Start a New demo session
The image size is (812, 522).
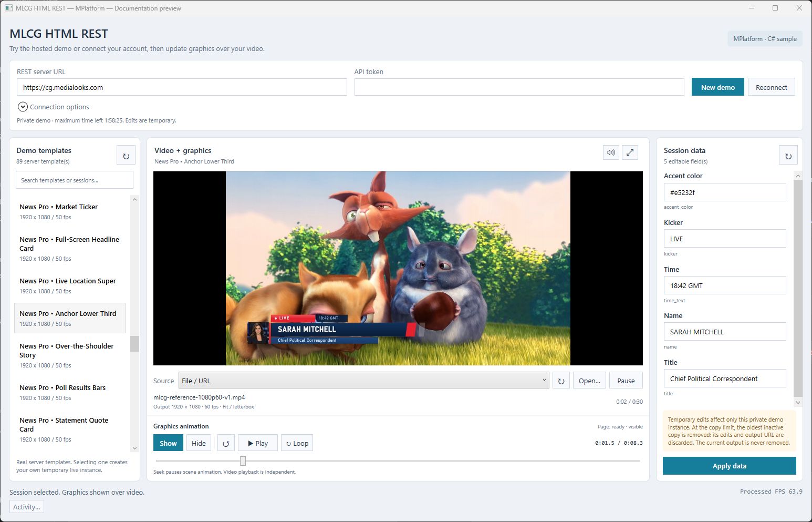point(717,87)
